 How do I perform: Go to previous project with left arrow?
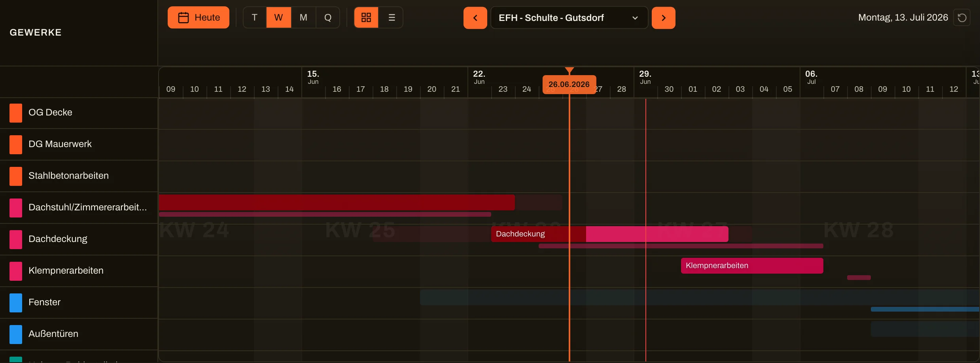[475, 18]
